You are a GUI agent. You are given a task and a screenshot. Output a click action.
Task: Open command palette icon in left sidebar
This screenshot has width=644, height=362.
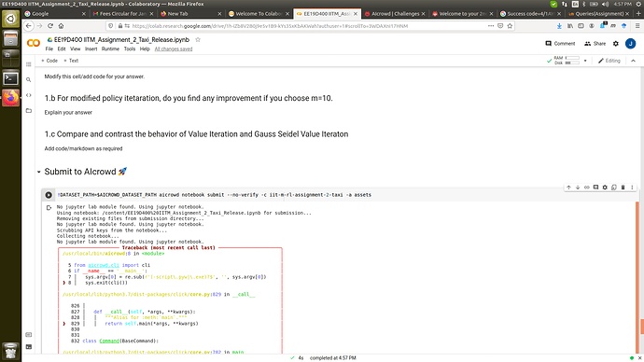click(x=28, y=335)
